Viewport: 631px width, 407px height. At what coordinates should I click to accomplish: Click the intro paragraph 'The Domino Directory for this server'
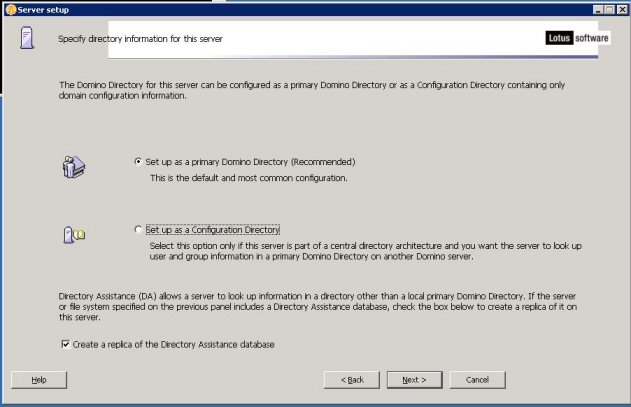click(312, 90)
